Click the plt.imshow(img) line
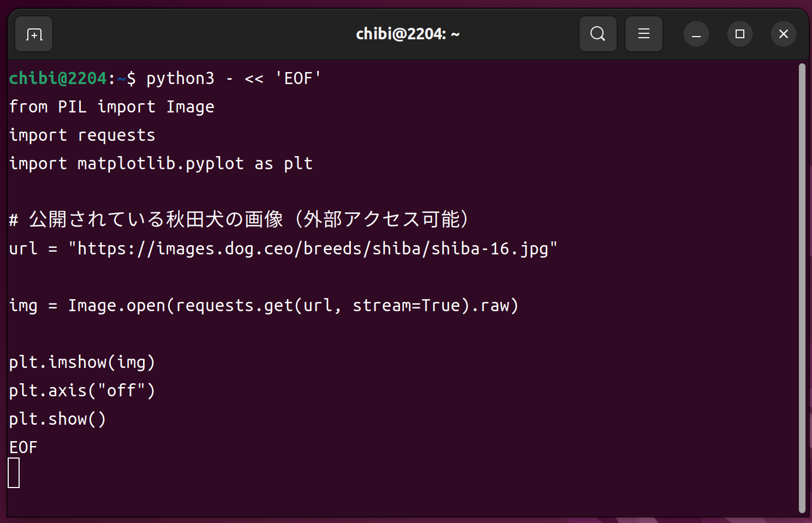 (82, 362)
